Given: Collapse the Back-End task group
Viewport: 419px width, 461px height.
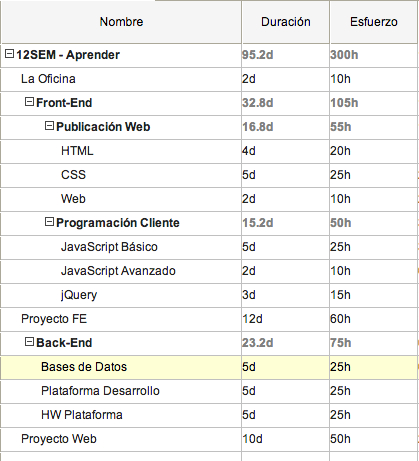Looking at the screenshot, I should point(30,342).
